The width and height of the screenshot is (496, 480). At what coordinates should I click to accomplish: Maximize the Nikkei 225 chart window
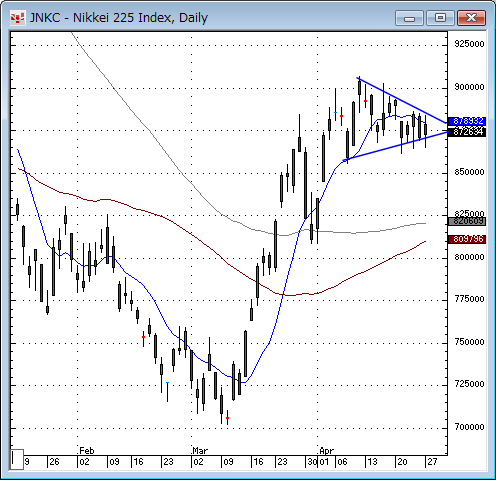click(440, 18)
